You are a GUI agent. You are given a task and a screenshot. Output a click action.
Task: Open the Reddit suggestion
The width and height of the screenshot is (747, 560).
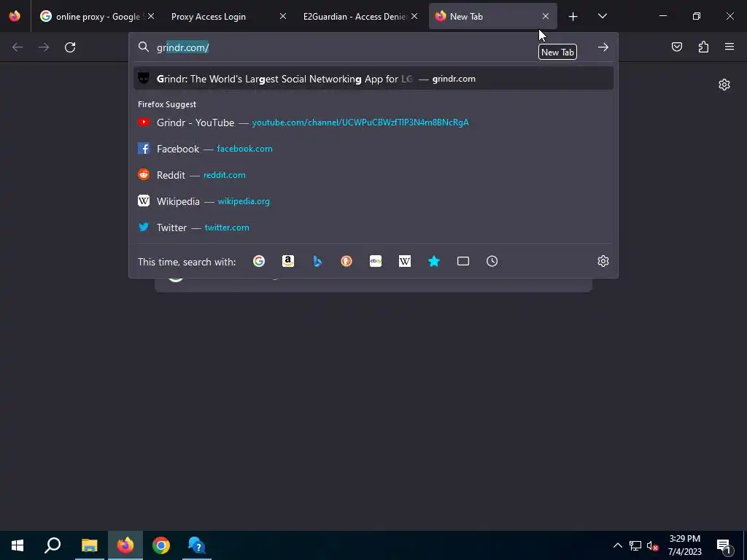pos(373,175)
